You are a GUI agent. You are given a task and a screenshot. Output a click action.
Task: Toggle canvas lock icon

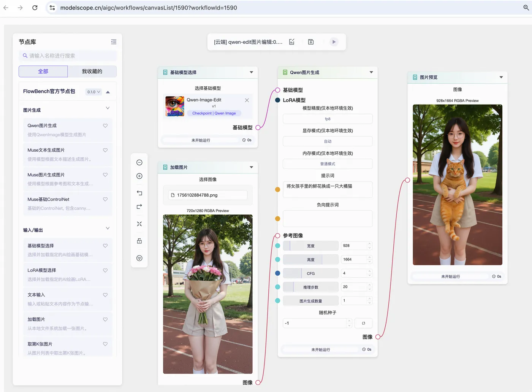pos(139,241)
